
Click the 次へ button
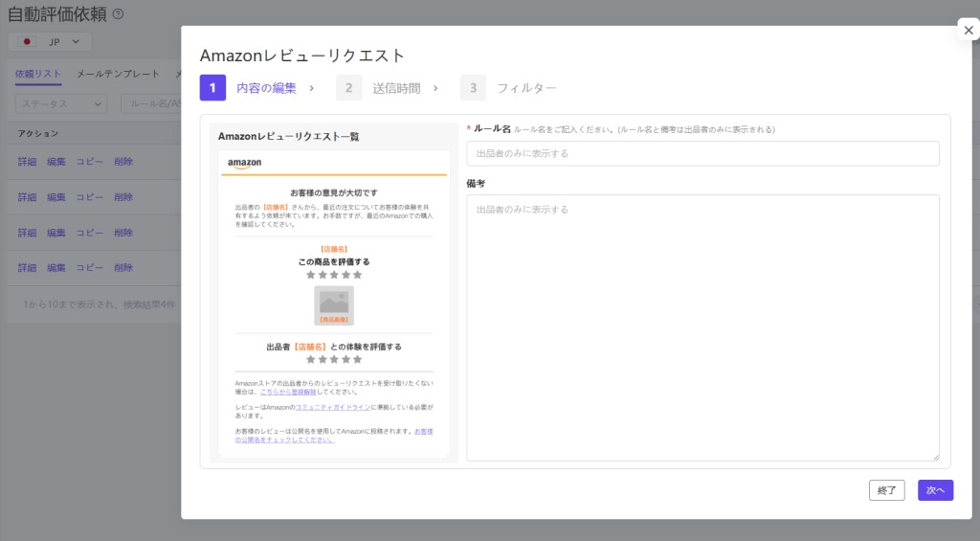935,490
